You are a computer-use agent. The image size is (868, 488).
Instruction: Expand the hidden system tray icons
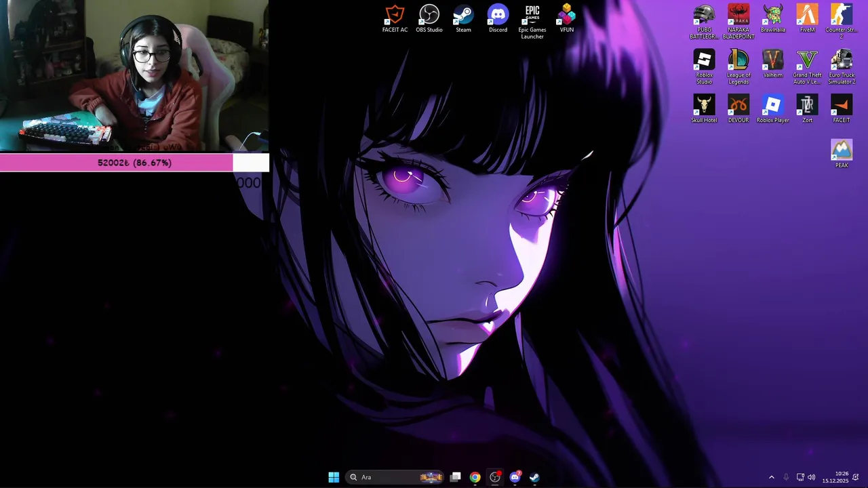tap(771, 477)
